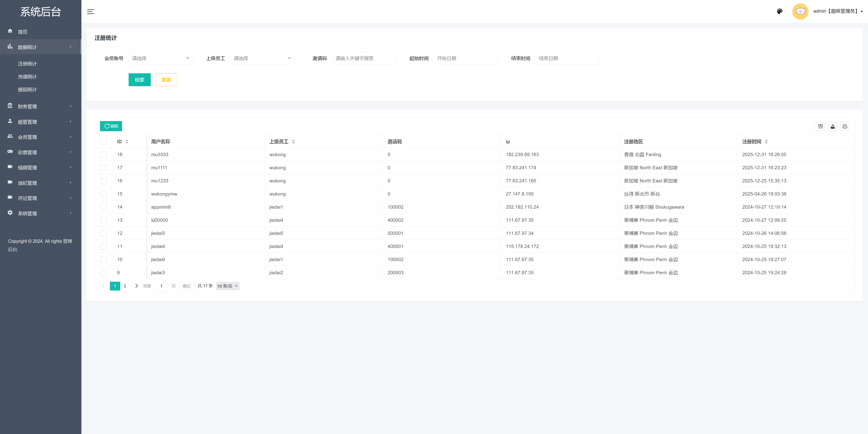Expand the 选妃管理 menu

pyautogui.click(x=40, y=183)
